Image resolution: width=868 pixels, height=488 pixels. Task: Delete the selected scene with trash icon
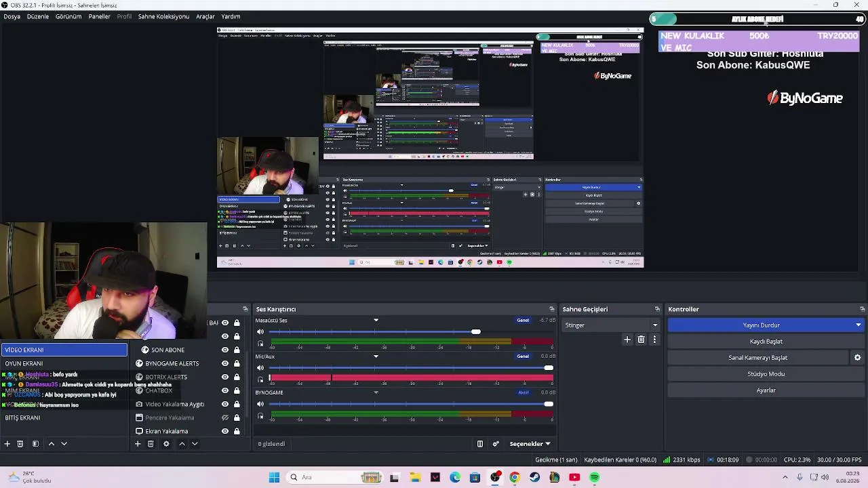pos(20,444)
